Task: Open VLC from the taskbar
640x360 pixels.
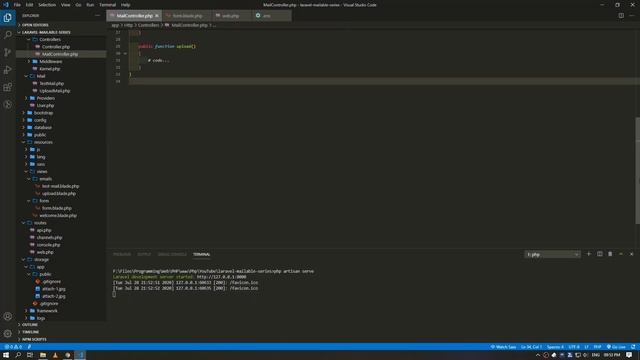Action: click(x=55, y=355)
